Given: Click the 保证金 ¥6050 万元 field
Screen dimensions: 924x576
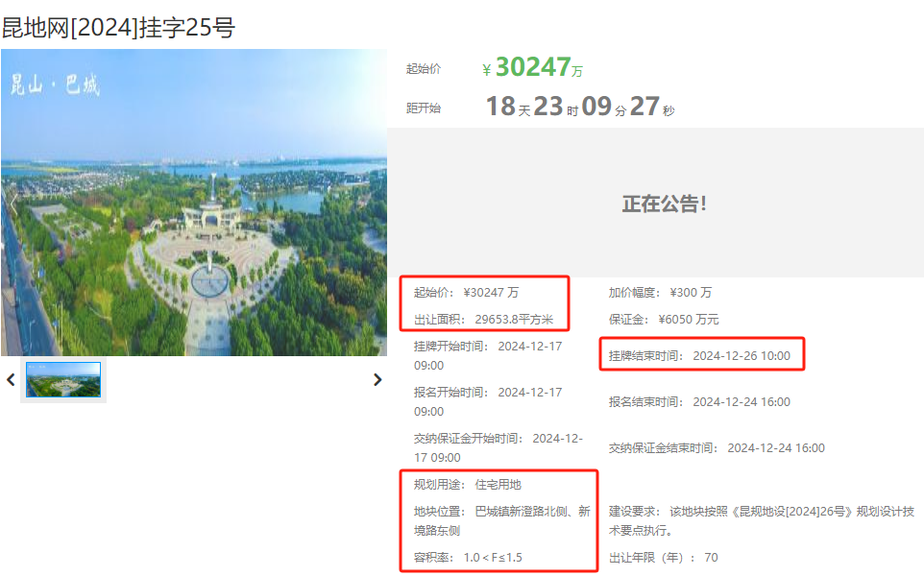Looking at the screenshot, I should [x=663, y=319].
